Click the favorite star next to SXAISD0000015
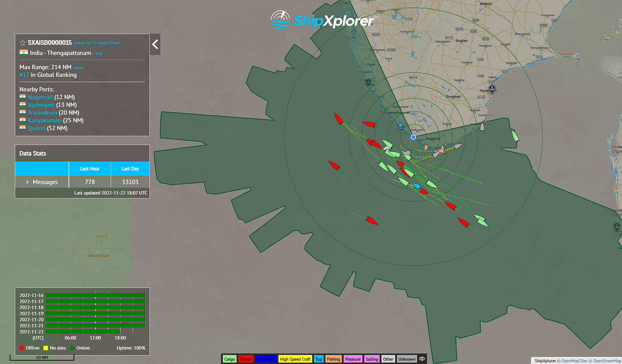The image size is (622, 364). point(23,43)
